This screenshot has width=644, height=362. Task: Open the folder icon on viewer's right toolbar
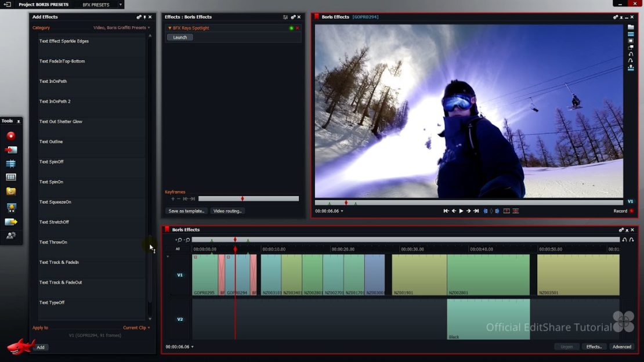pyautogui.click(x=631, y=27)
